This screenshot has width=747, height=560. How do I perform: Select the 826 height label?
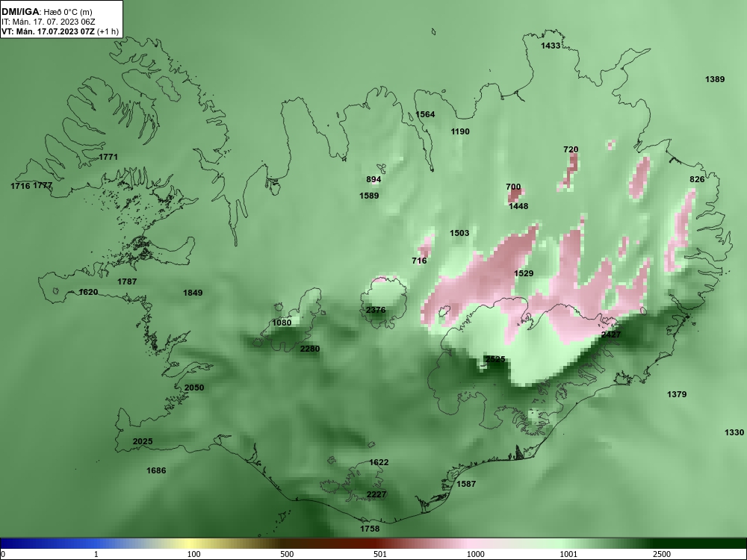[x=697, y=179]
